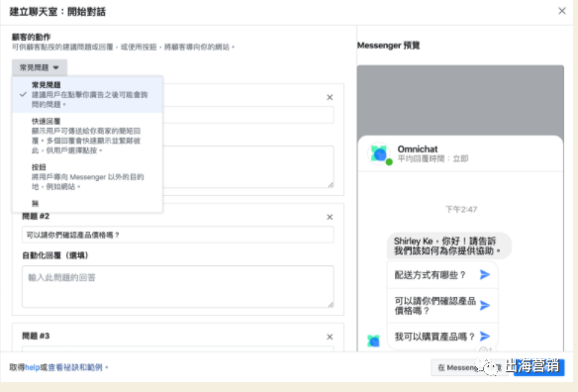The height and width of the screenshot is (392, 578).
Task: Remove question #1 with its X icon
Action: point(330,97)
